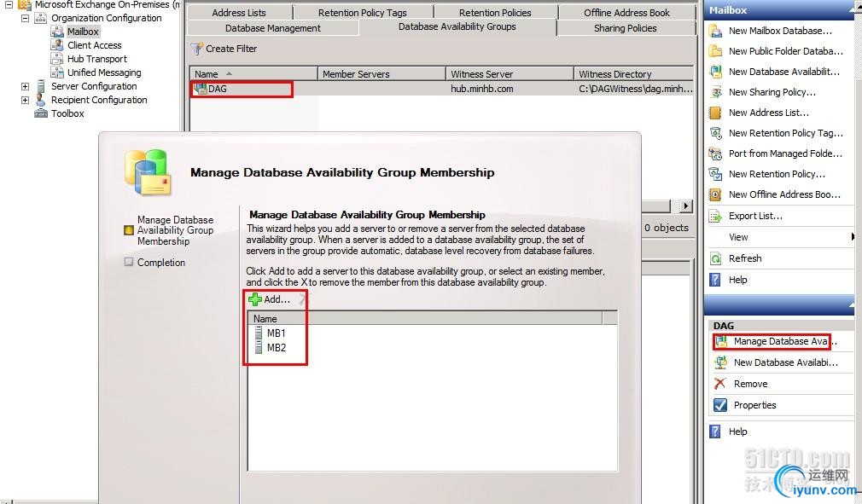Select the Unified Messaging tree node
The image size is (862, 504).
click(x=104, y=72)
